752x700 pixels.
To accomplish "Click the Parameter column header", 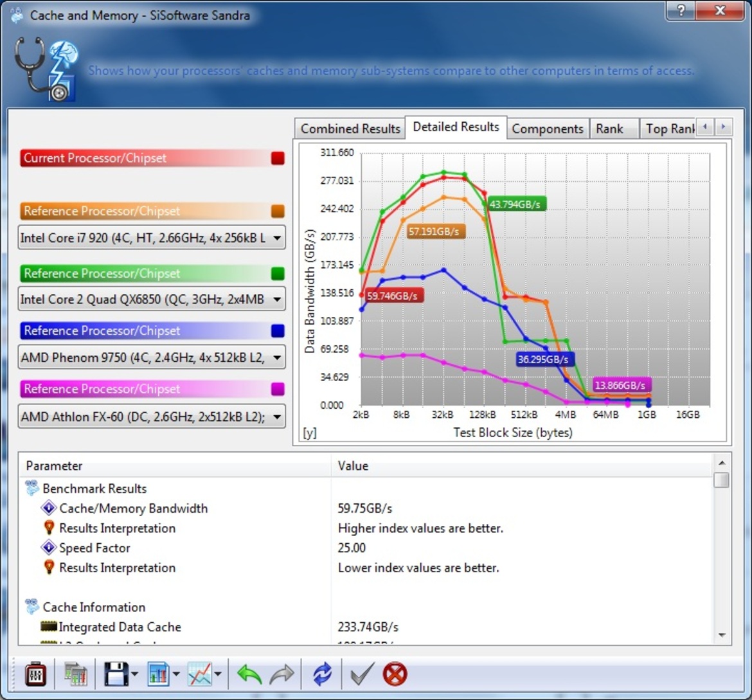I will (x=175, y=465).
